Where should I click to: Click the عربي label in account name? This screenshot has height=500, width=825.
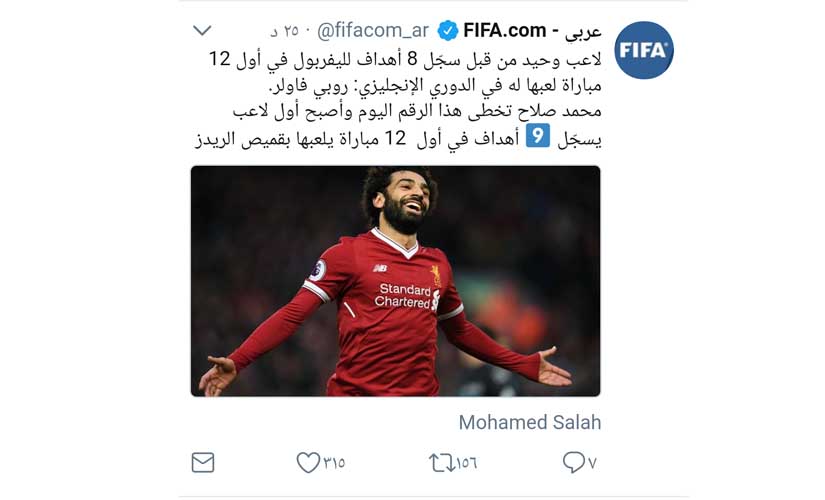pos(583,32)
